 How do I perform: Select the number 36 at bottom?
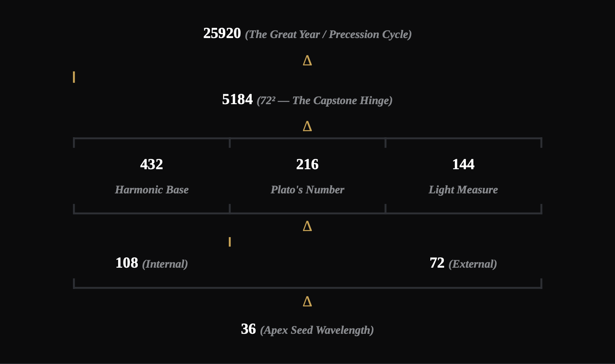248,329
